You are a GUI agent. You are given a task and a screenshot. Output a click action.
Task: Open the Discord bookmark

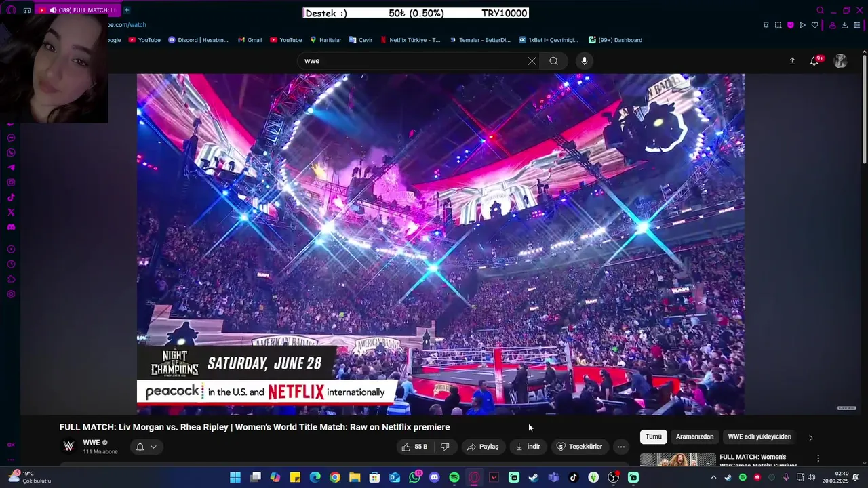(x=198, y=40)
